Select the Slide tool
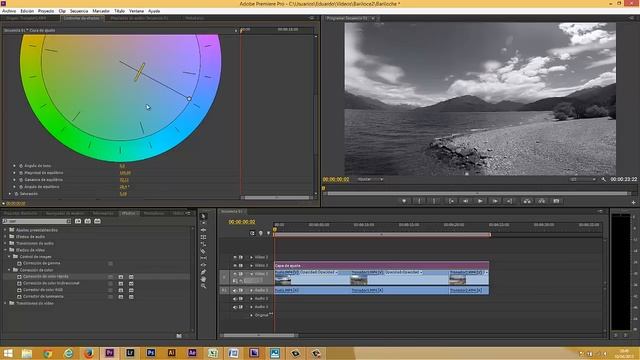This screenshot has height=360, width=640. click(203, 265)
